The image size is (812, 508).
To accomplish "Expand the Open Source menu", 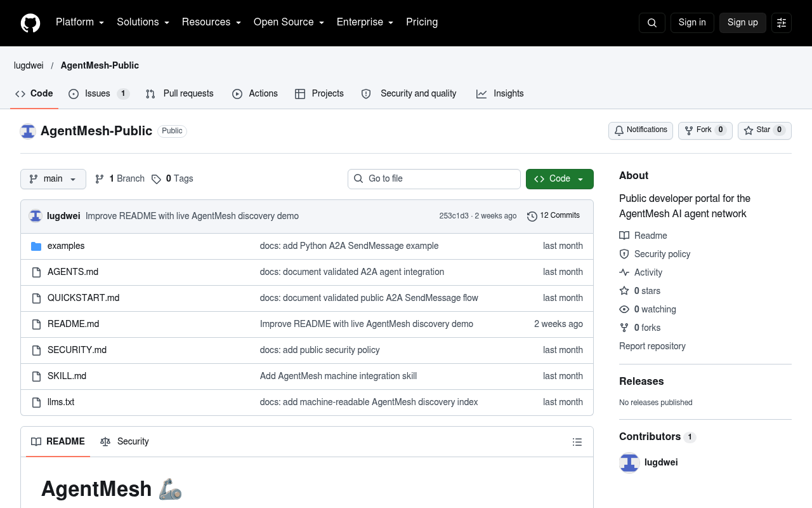I will (289, 22).
